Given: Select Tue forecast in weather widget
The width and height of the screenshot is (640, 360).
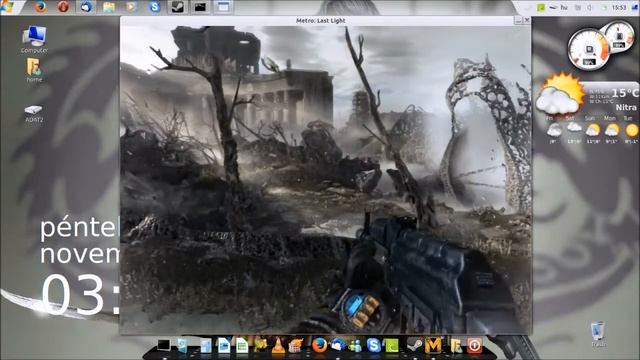Looking at the screenshot, I should [631, 130].
